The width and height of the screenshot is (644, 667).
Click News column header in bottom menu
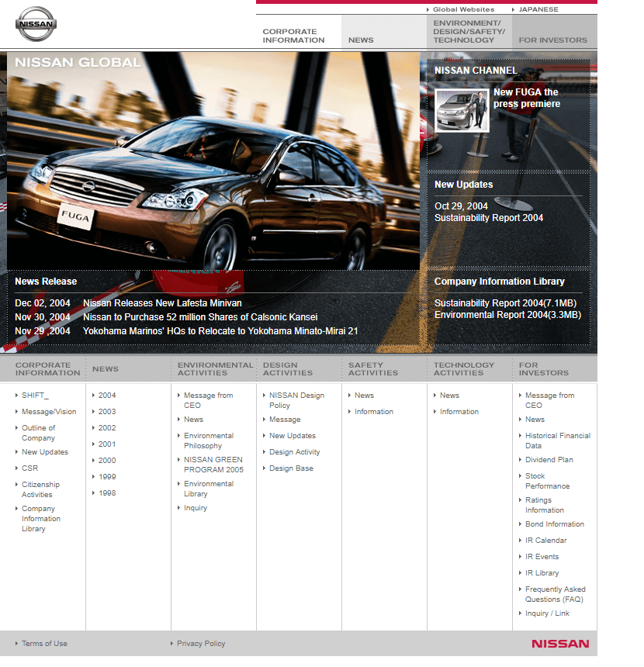click(105, 369)
